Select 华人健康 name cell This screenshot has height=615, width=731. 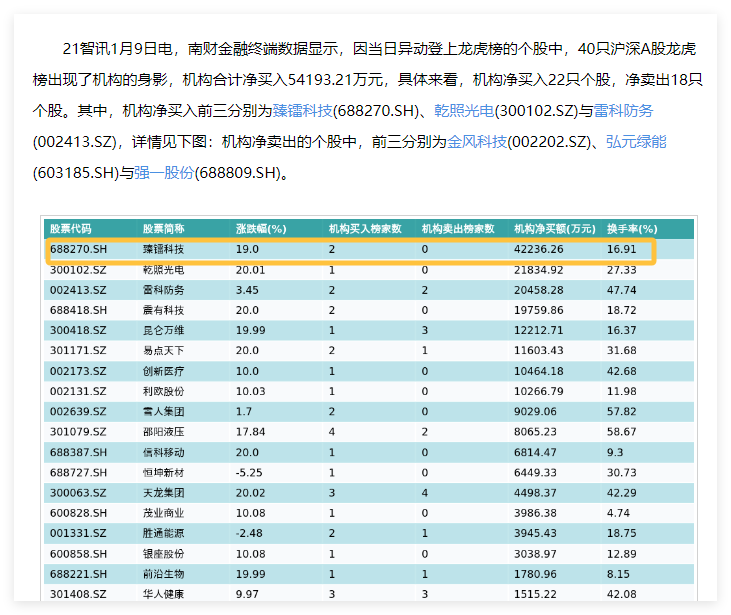[164, 594]
